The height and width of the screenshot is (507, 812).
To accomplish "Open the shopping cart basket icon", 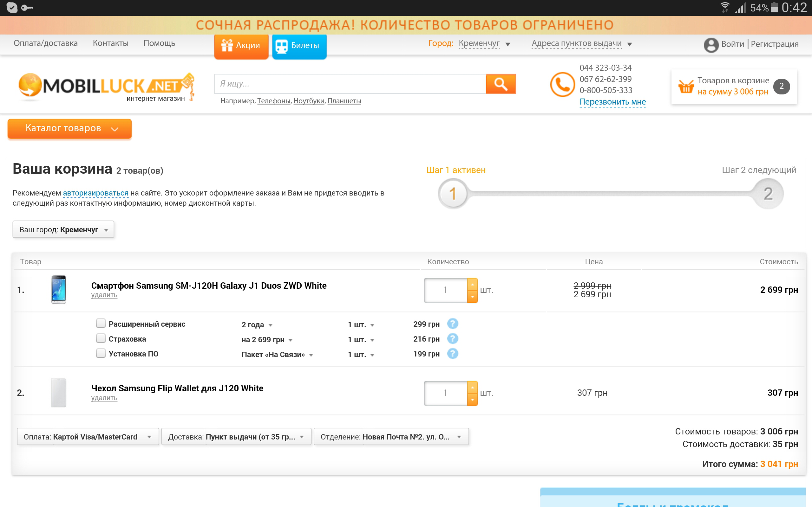I will click(685, 87).
